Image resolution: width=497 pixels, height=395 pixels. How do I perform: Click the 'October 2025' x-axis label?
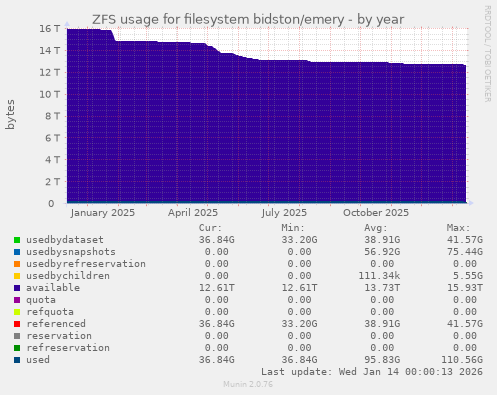(x=376, y=213)
